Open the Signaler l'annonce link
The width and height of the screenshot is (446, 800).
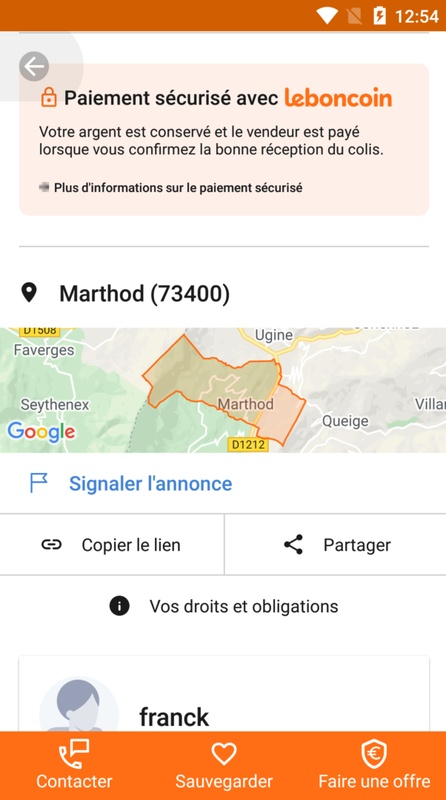coord(151,483)
